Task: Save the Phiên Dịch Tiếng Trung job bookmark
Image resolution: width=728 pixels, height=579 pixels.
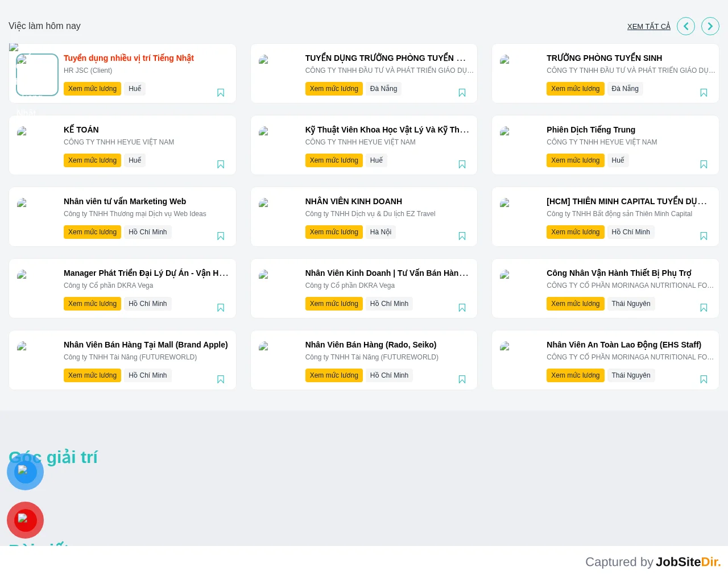Action: (x=704, y=164)
